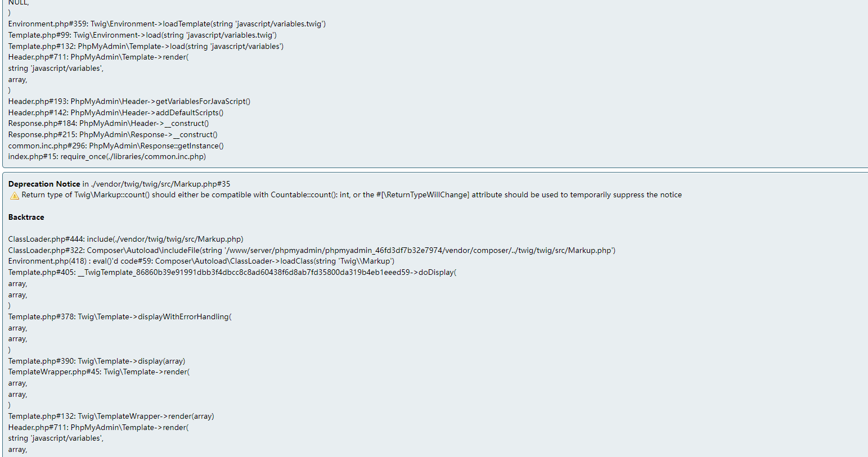
Task: Select the common.inc.php#296 getInstance line
Action: tap(116, 146)
